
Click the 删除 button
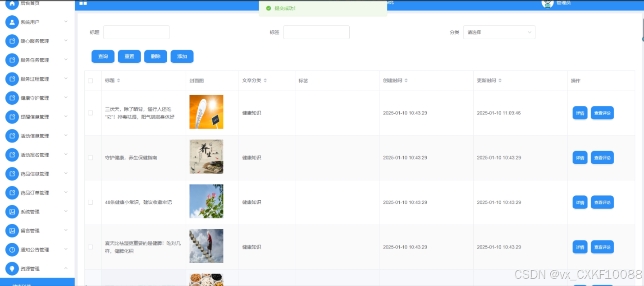point(155,56)
